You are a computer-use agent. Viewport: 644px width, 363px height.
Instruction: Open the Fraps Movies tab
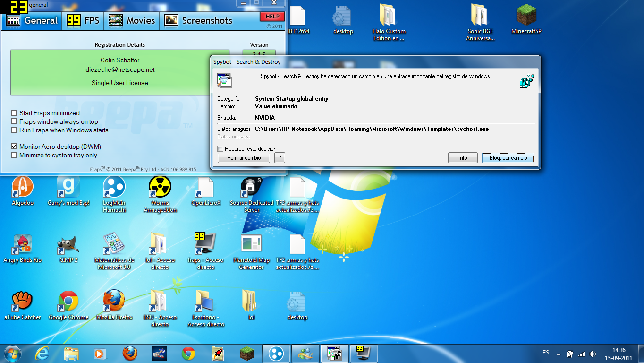pos(132,20)
